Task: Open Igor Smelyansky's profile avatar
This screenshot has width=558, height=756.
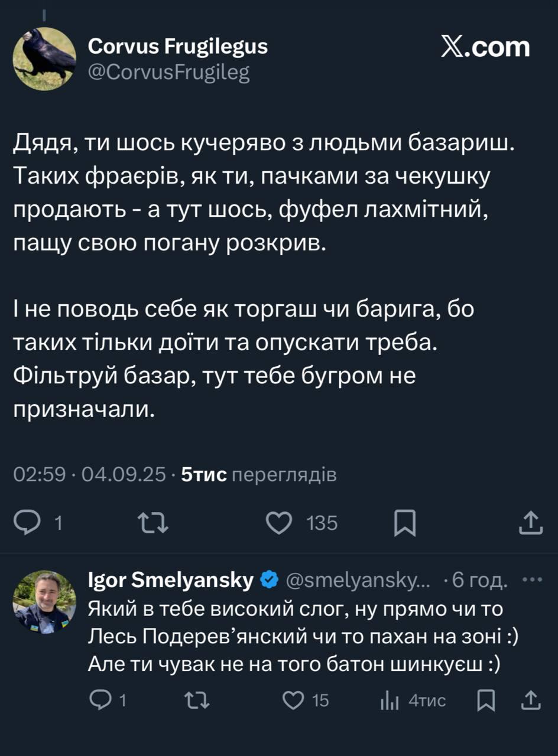Action: (44, 602)
